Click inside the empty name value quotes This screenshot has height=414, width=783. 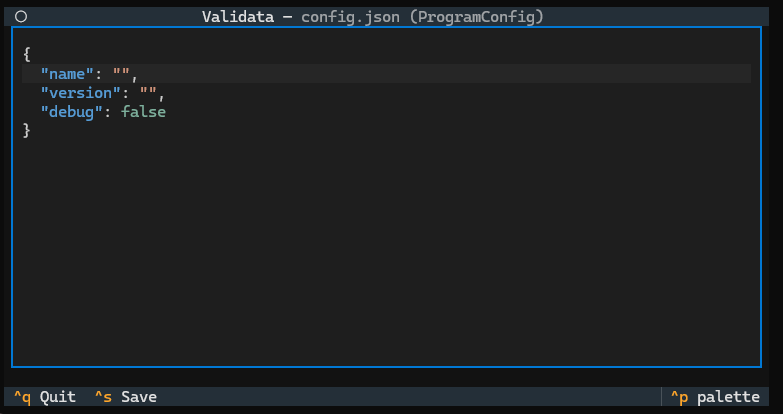click(122, 73)
